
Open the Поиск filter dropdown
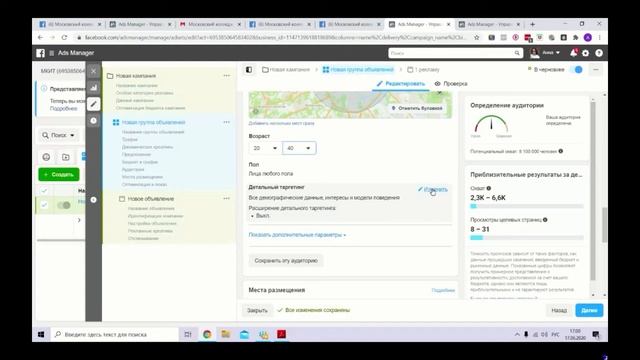[58, 135]
